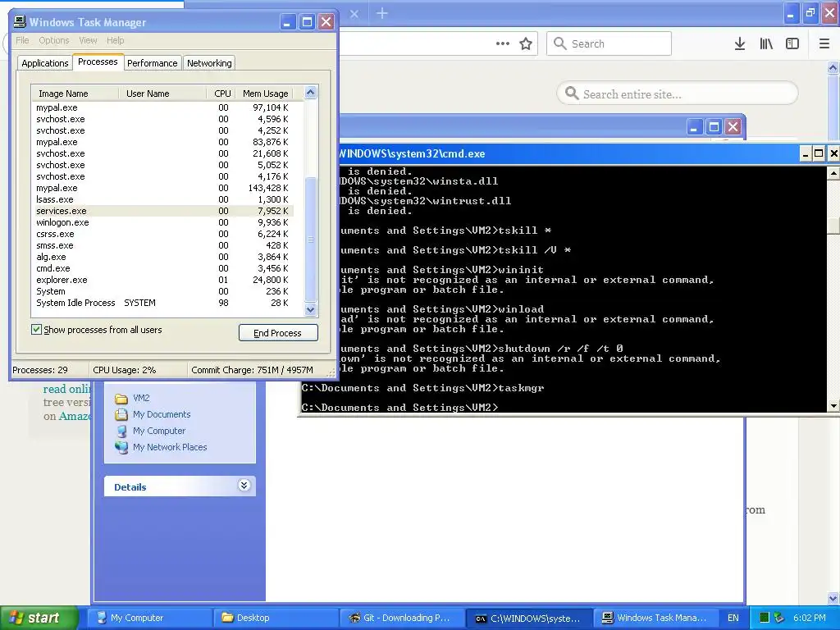Switch to Applications tab
This screenshot has height=630, width=840.
[45, 62]
